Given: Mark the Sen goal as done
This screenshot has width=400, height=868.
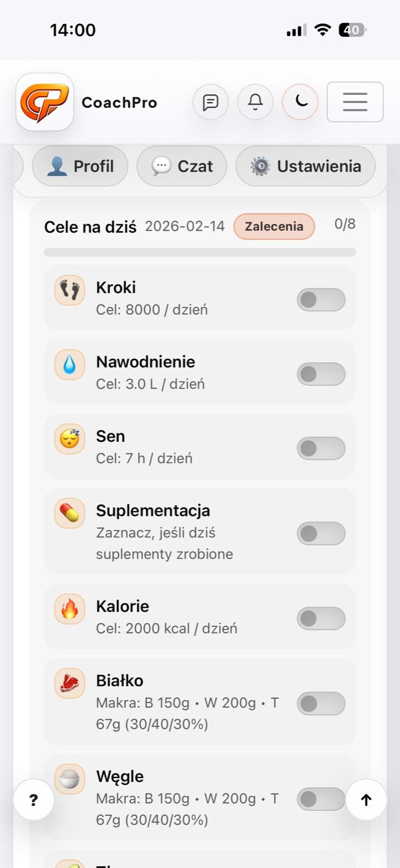Looking at the screenshot, I should pyautogui.click(x=321, y=448).
